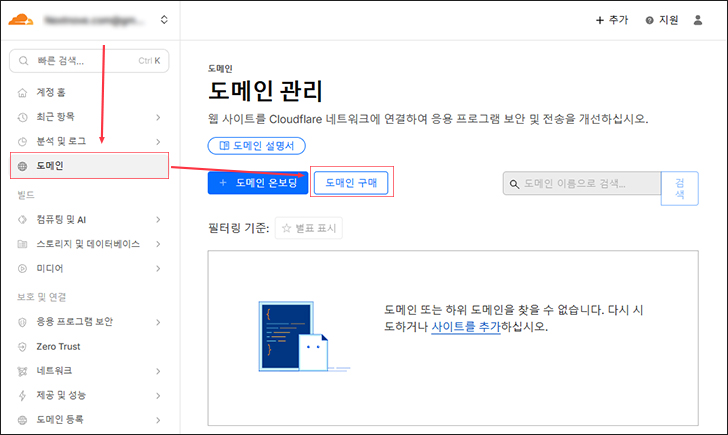The image size is (728, 435).
Task: Click the 최근 항목 clock icon
Action: coord(22,117)
